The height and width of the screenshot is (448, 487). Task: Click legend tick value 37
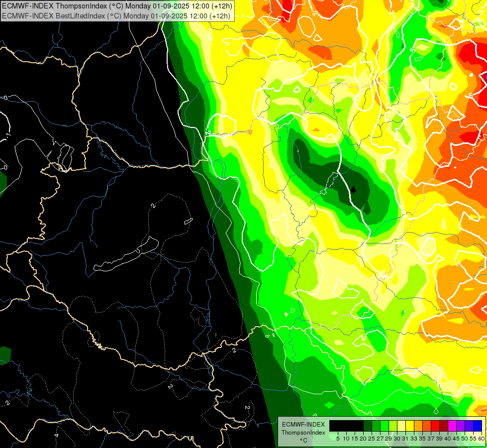tap(431, 439)
